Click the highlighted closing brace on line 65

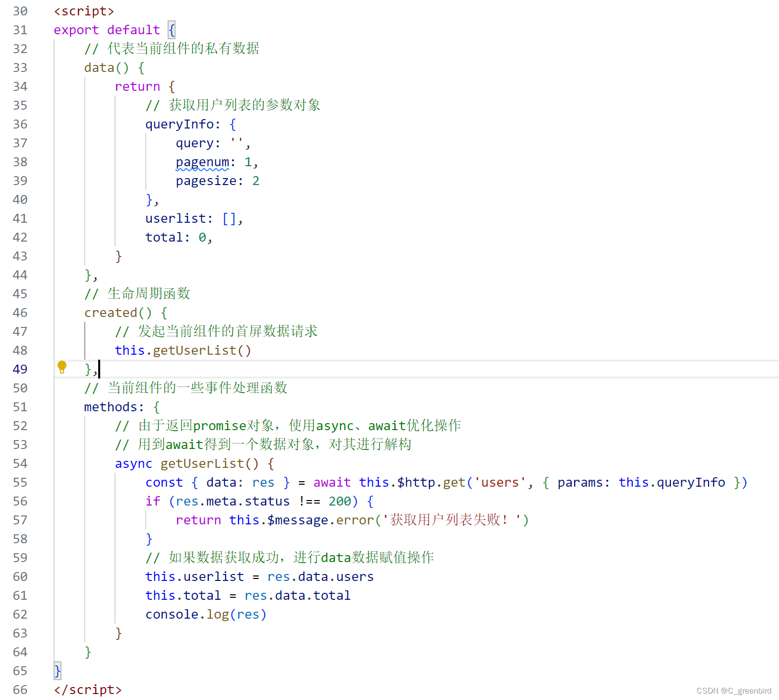[x=58, y=671]
